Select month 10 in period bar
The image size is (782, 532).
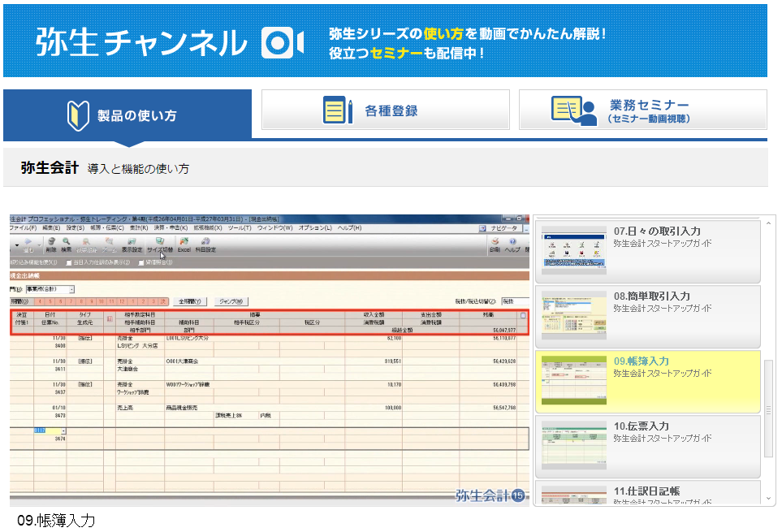pyautogui.click(x=102, y=301)
